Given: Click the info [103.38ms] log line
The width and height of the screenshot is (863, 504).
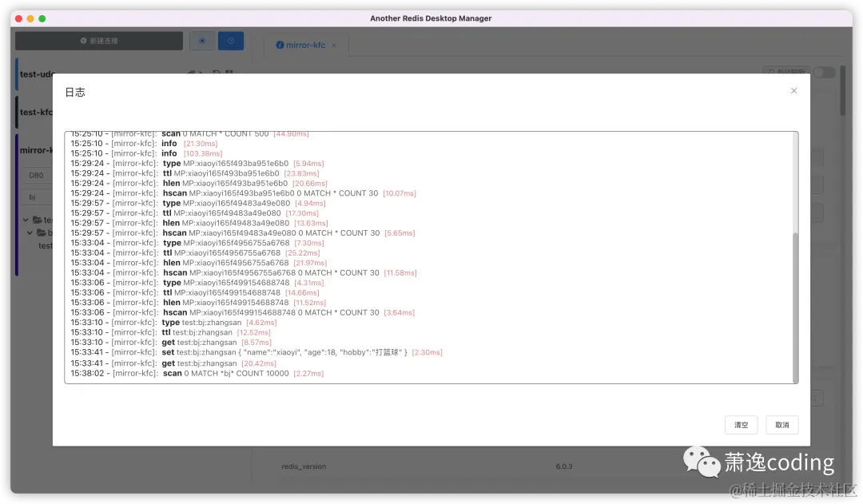Looking at the screenshot, I should coord(146,155).
